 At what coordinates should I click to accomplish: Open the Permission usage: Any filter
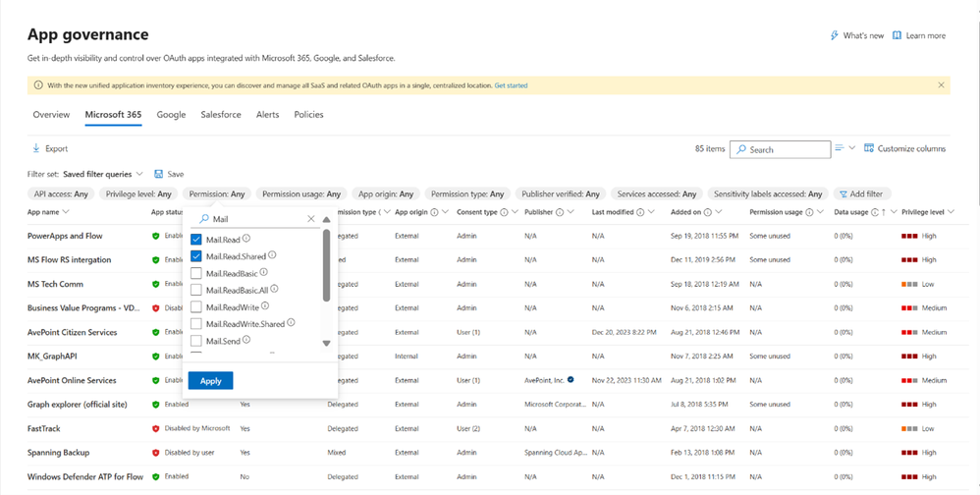pyautogui.click(x=301, y=193)
